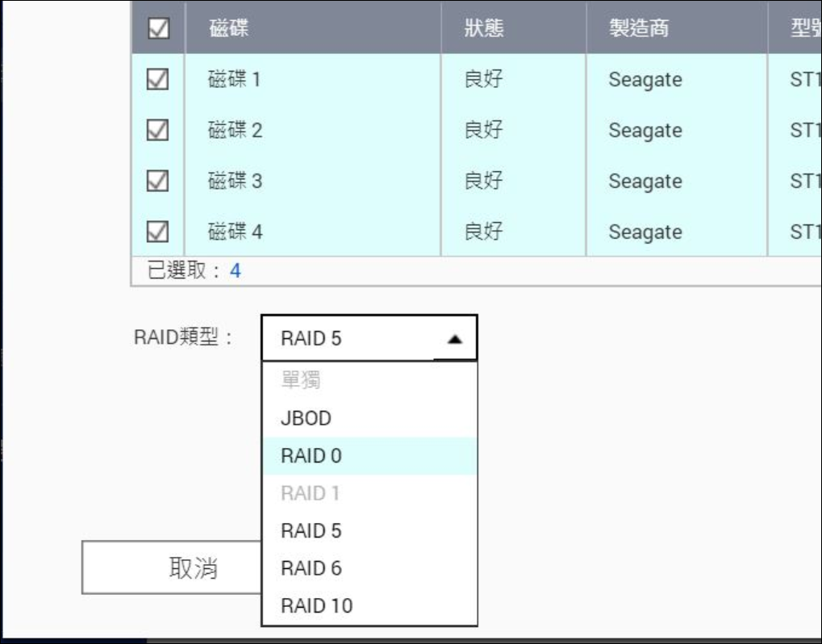The width and height of the screenshot is (822, 644).
Task: Click the RAID 5 combo box field
Action: (x=347, y=338)
